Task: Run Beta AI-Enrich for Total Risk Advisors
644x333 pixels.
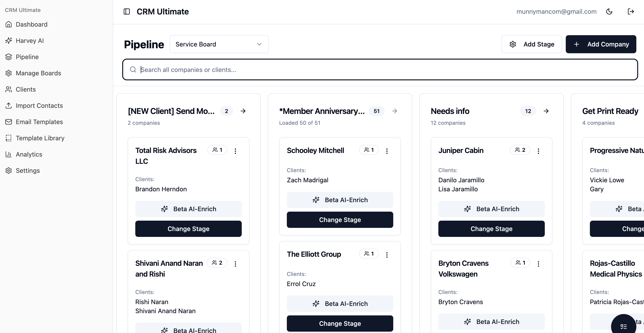Action: 189,209
